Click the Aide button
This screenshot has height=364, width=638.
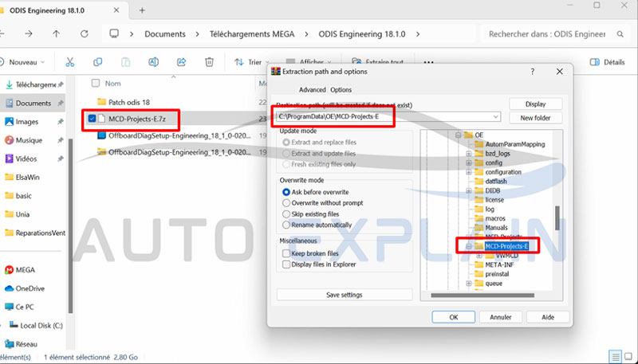tap(548, 317)
